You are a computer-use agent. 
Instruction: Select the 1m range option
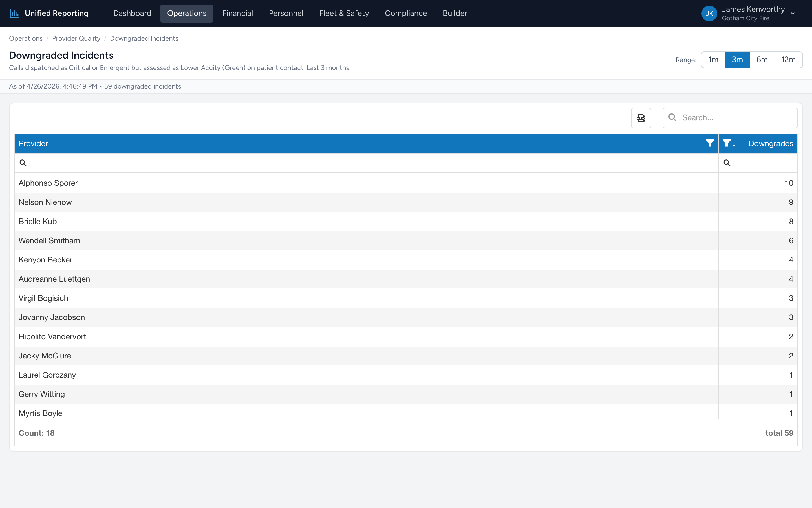713,60
